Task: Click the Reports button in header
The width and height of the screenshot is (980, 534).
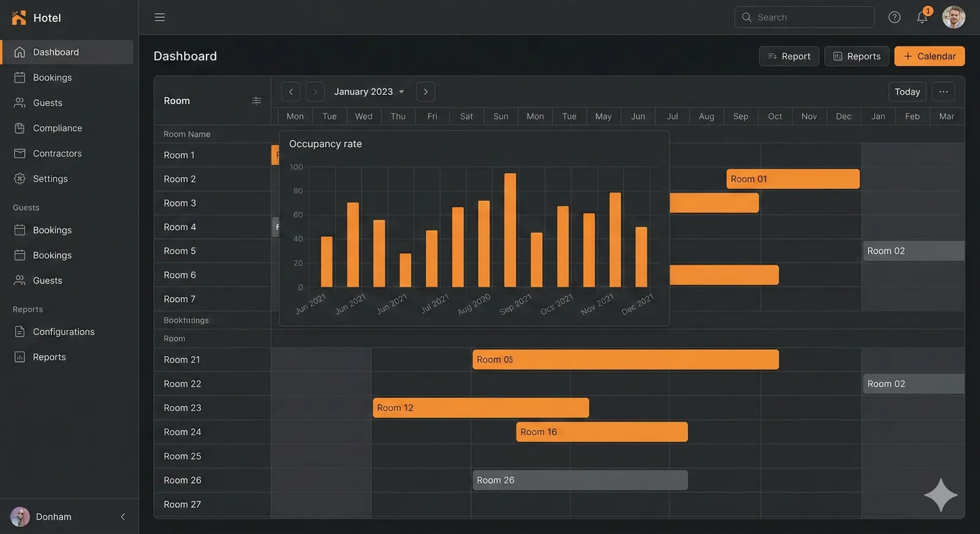Action: click(x=856, y=56)
